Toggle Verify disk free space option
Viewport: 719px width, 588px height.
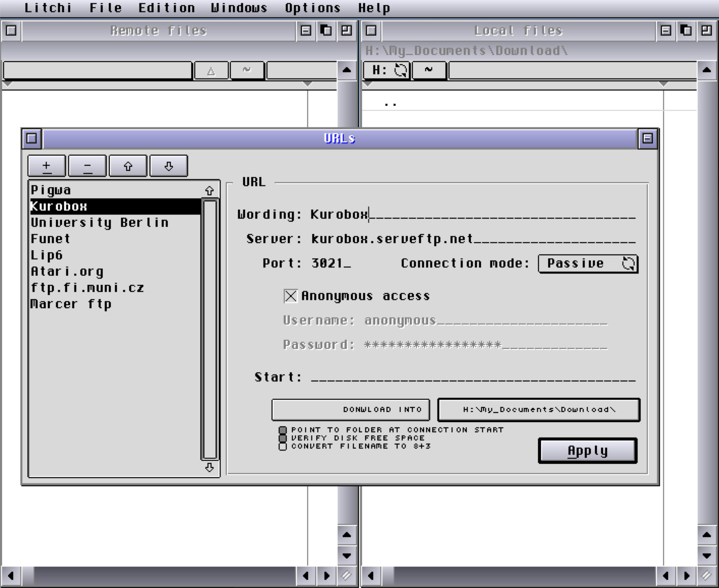coord(283,438)
